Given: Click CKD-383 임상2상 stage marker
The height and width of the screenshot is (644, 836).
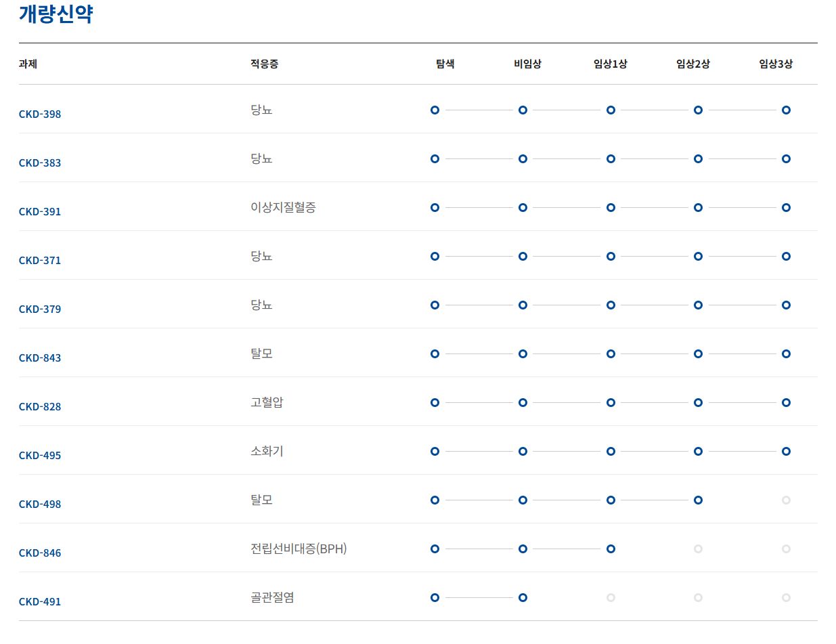Looking at the screenshot, I should [x=698, y=158].
